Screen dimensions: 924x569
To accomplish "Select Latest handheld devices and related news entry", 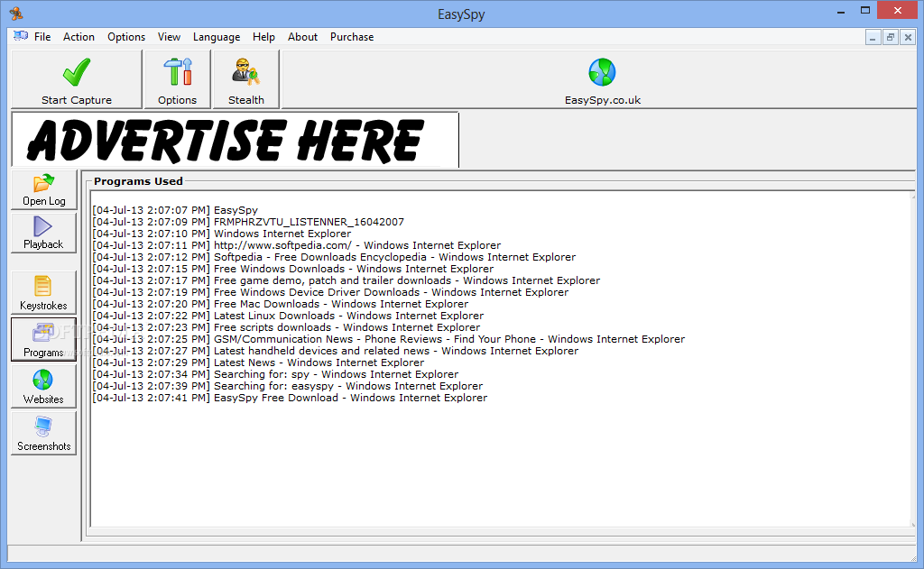I will click(336, 351).
